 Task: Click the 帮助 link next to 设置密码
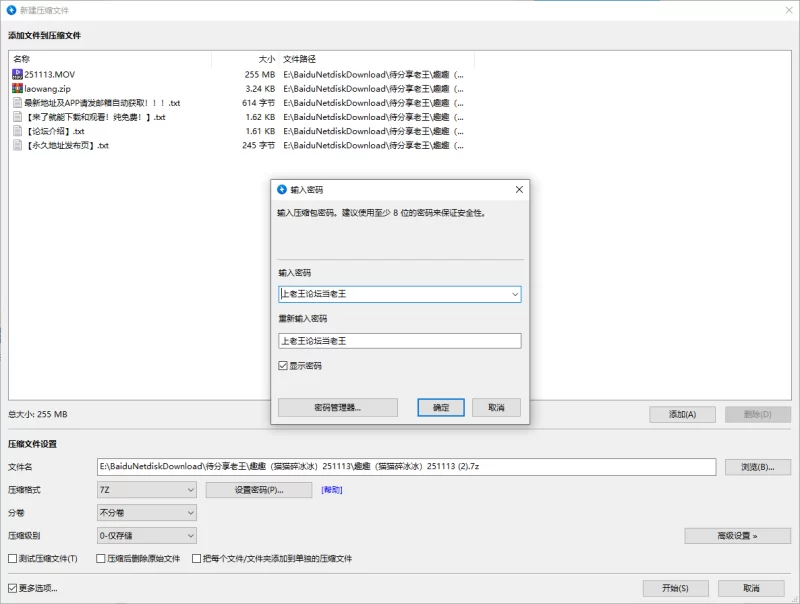click(x=333, y=489)
